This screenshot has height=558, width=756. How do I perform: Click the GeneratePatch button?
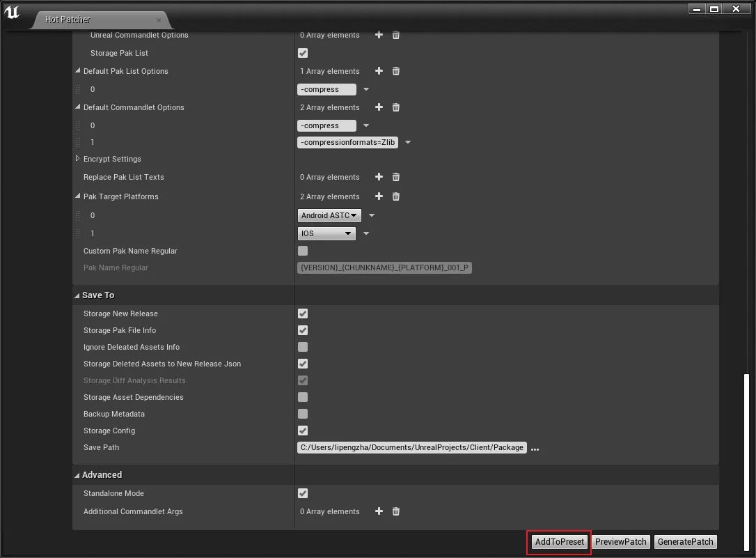(x=685, y=542)
